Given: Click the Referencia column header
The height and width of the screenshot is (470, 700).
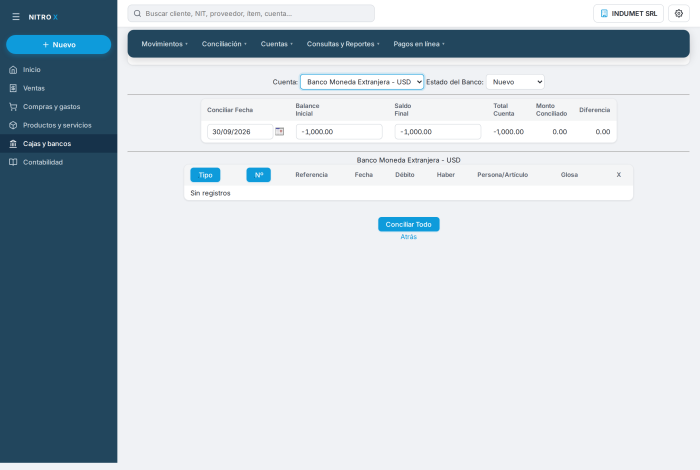Looking at the screenshot, I should (x=312, y=175).
